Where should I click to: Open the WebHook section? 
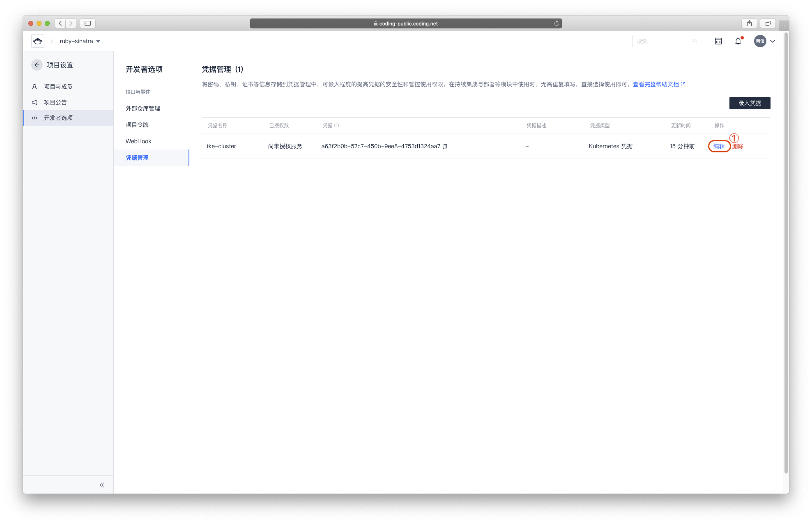tap(138, 141)
